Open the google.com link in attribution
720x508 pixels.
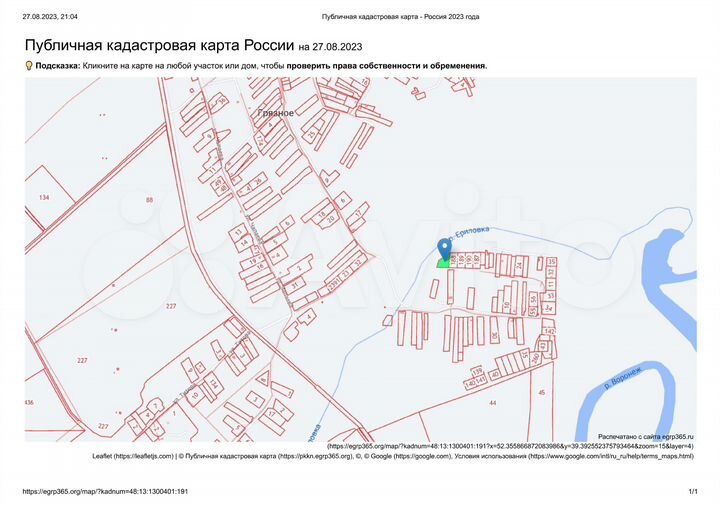pos(422,456)
